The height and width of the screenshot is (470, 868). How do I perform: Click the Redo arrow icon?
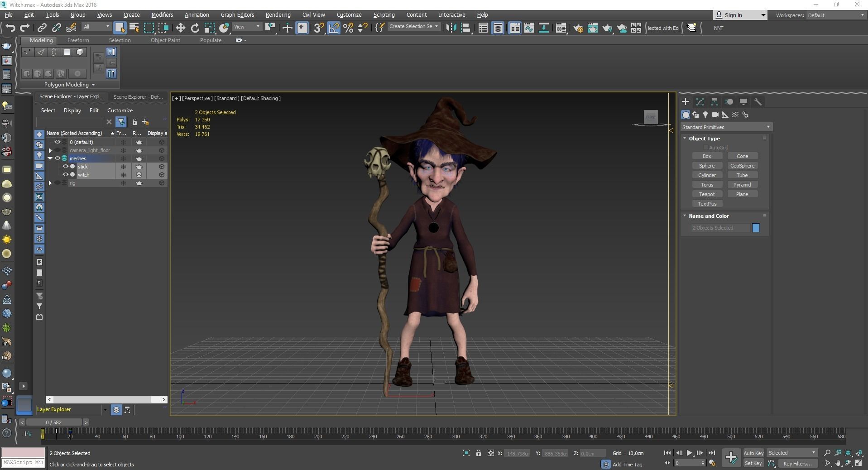pyautogui.click(x=25, y=28)
